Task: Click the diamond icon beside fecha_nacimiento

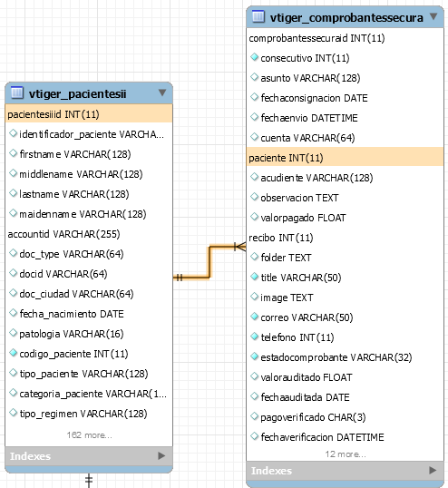Action: [x=13, y=313]
